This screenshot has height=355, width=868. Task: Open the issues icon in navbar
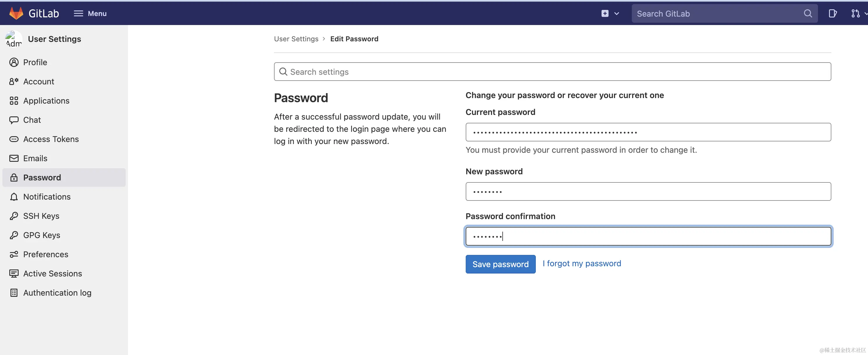(x=832, y=13)
